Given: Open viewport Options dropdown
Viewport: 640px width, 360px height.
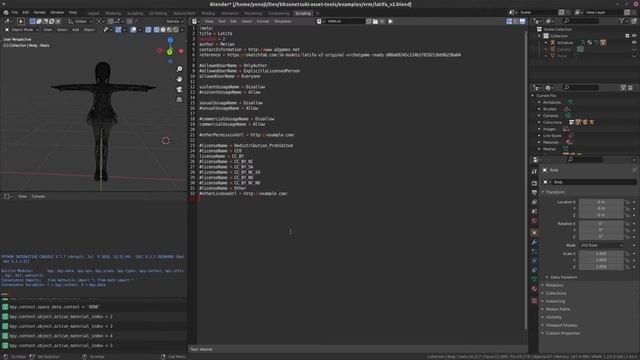Looking at the screenshot, I should tap(175, 21).
